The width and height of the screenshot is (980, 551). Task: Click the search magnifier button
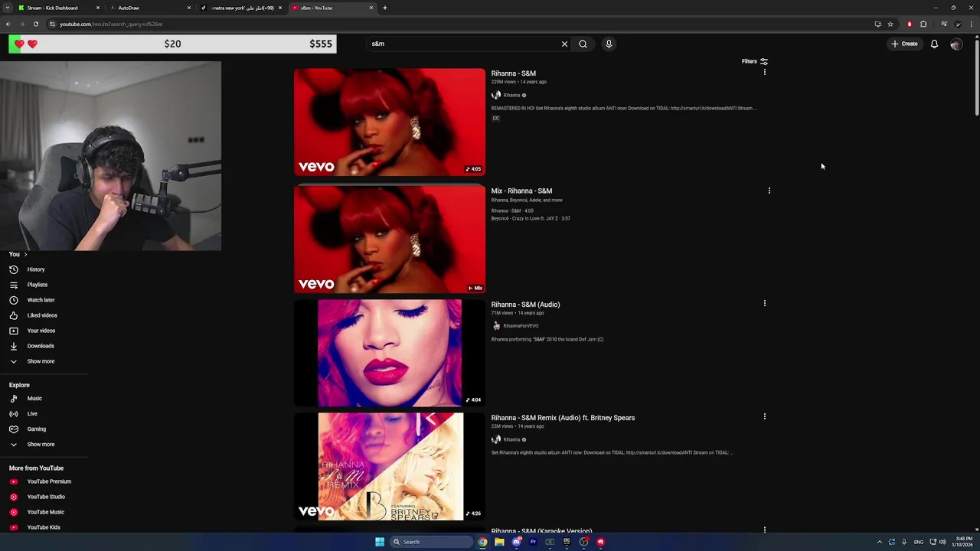point(583,44)
